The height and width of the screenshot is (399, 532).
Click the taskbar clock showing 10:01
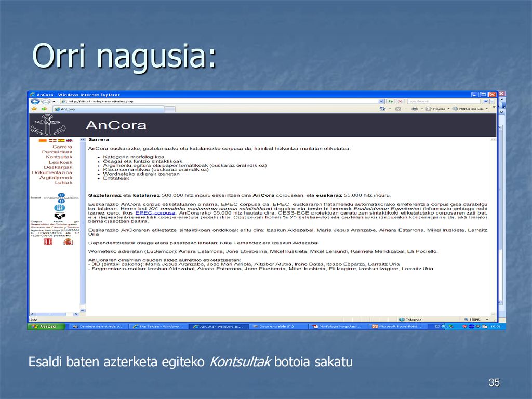(x=496, y=326)
